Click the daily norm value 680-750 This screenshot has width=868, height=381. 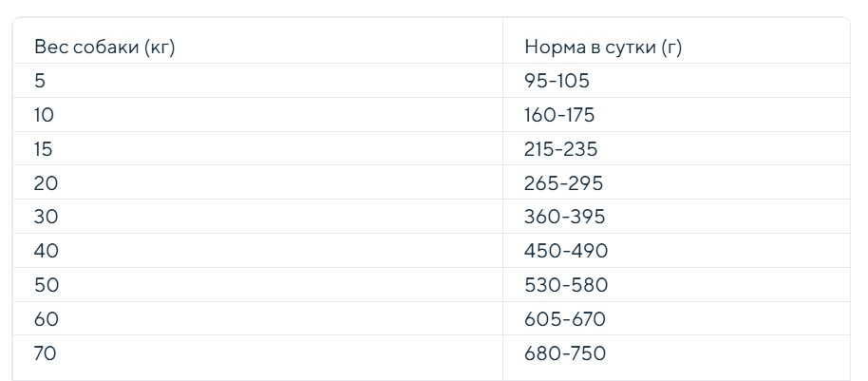565,352
